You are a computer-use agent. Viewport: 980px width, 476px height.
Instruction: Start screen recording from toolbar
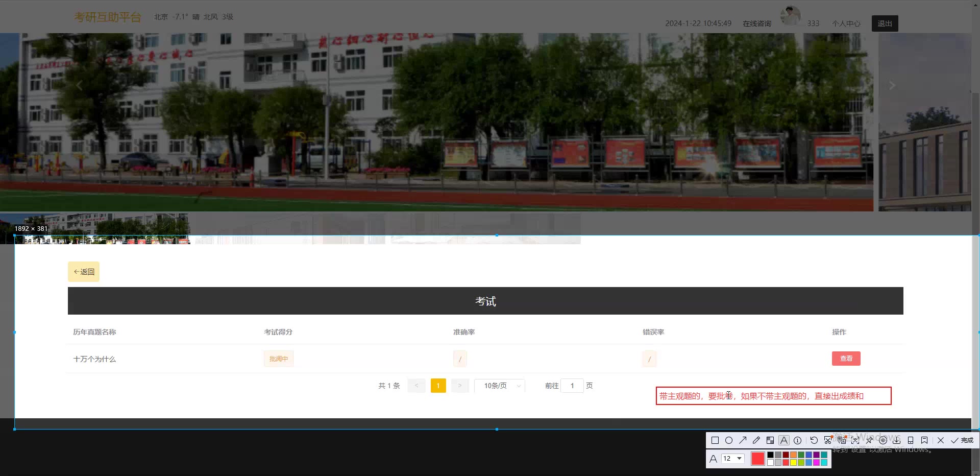883,440
